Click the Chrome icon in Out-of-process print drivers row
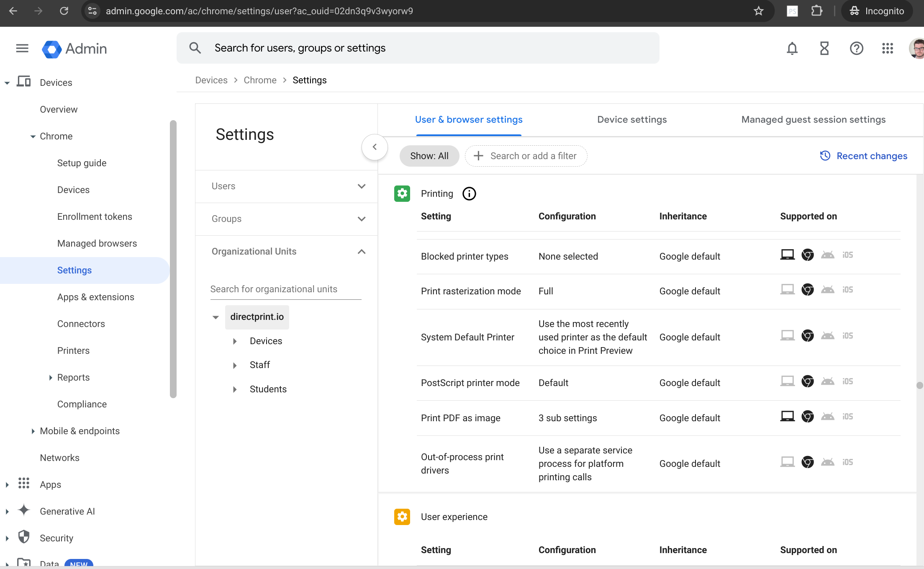This screenshot has height=569, width=924. [x=808, y=462]
